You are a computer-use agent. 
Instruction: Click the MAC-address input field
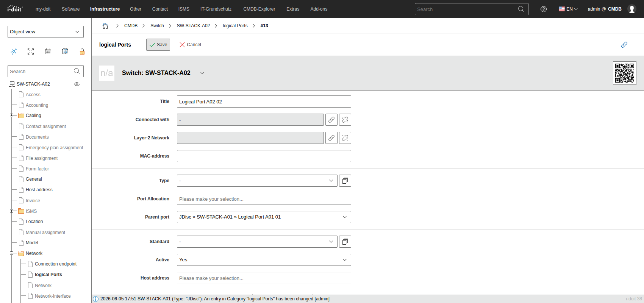[264, 156]
